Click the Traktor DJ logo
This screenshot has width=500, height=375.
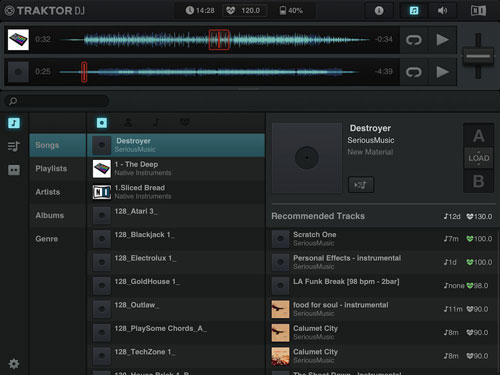point(45,11)
